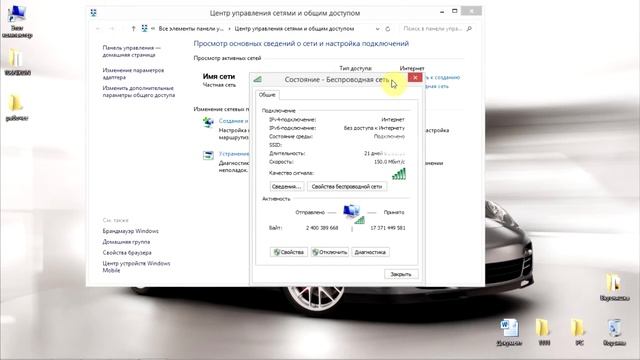Click the Отключить button
This screenshot has height=360, width=640.
coord(330,252)
